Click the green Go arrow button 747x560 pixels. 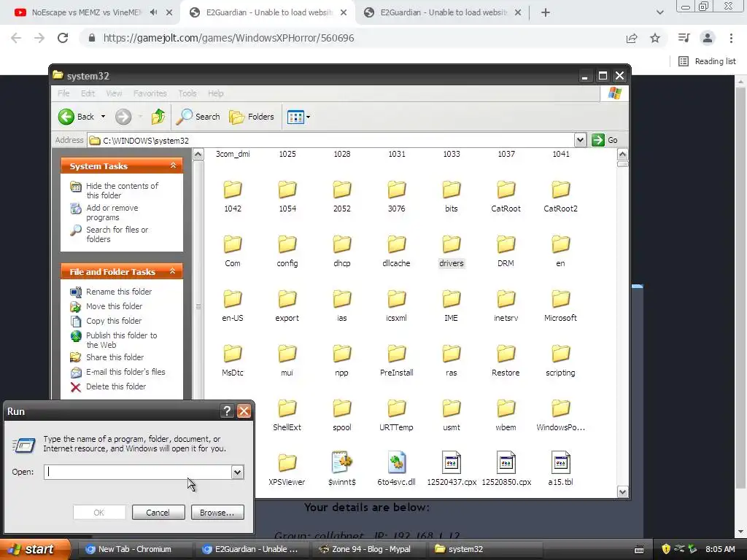point(598,140)
